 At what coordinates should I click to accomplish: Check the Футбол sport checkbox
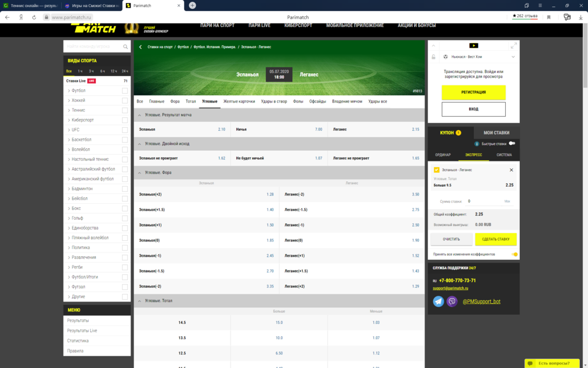click(x=125, y=91)
